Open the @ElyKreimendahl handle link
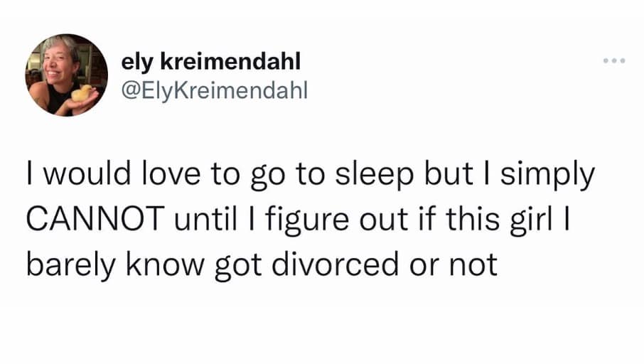This screenshot has width=644, height=364. click(x=214, y=92)
